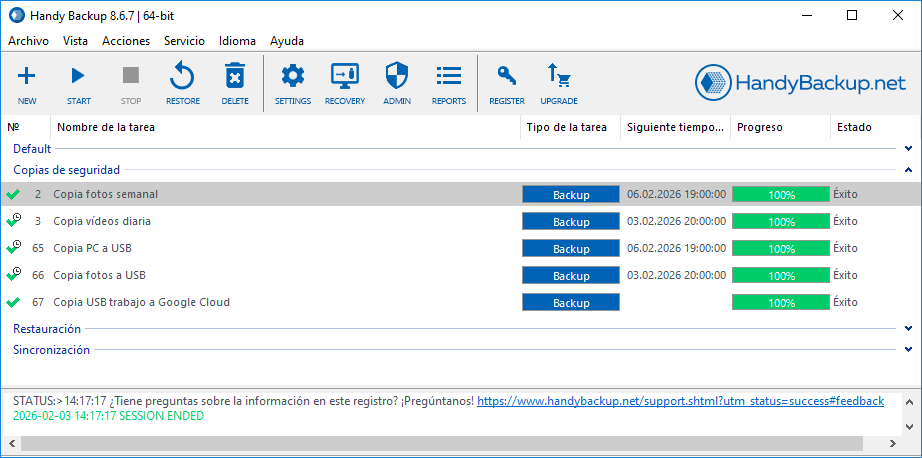
Task: Click the REGISTER key icon
Action: (507, 77)
